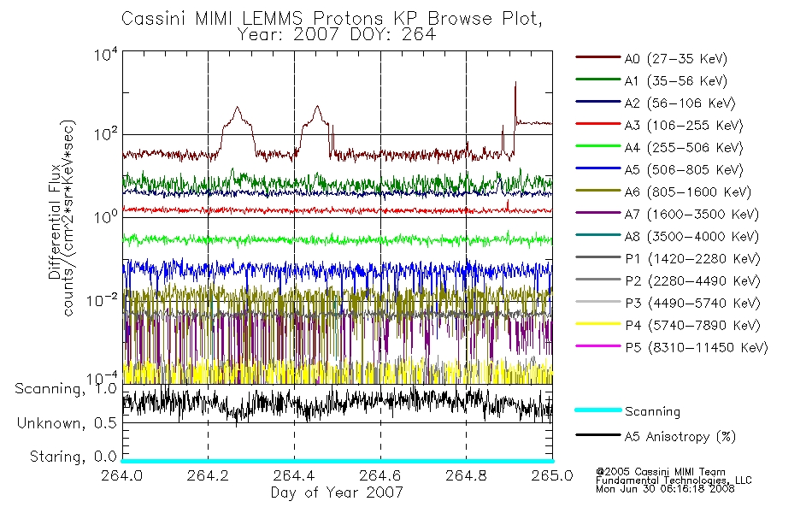Click the 10^-2 y-axis tick label
The height and width of the screenshot is (513, 812).
[102, 301]
